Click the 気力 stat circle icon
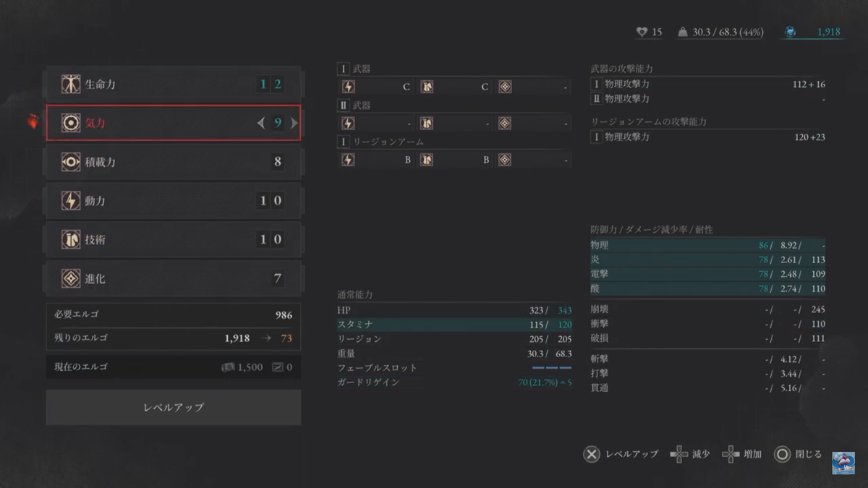The height and width of the screenshot is (488, 868). coord(71,123)
